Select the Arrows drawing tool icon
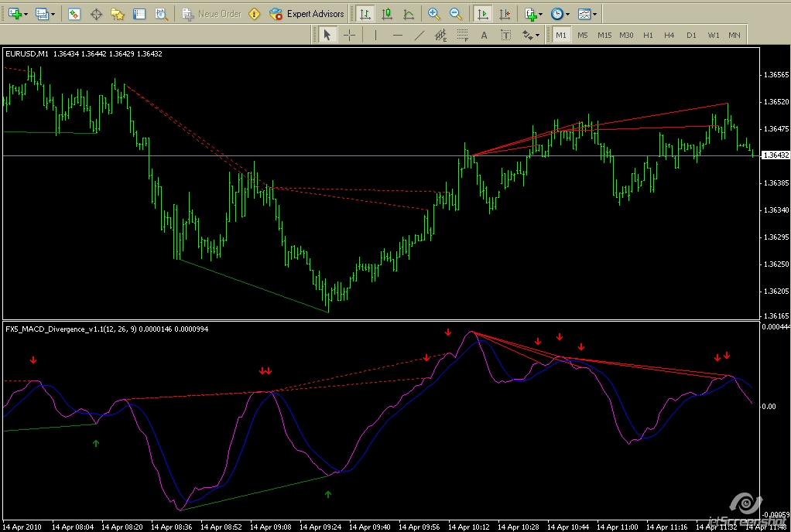791x532 pixels. [x=527, y=35]
